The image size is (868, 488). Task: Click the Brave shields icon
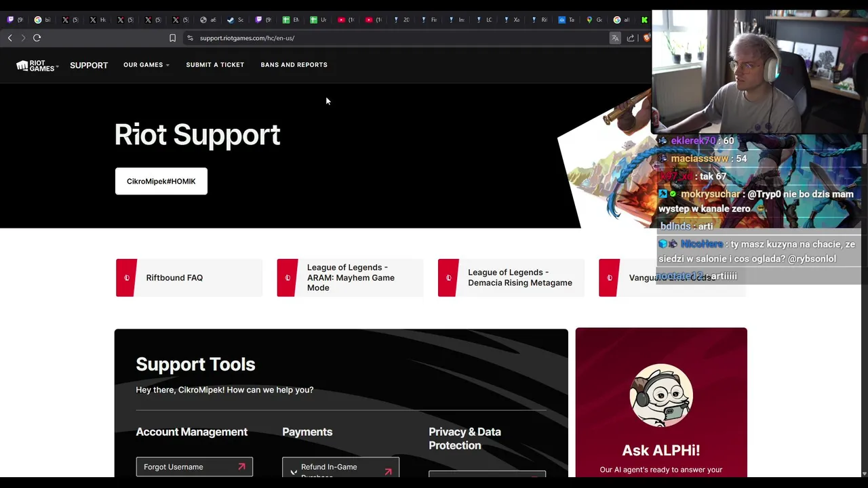point(646,38)
